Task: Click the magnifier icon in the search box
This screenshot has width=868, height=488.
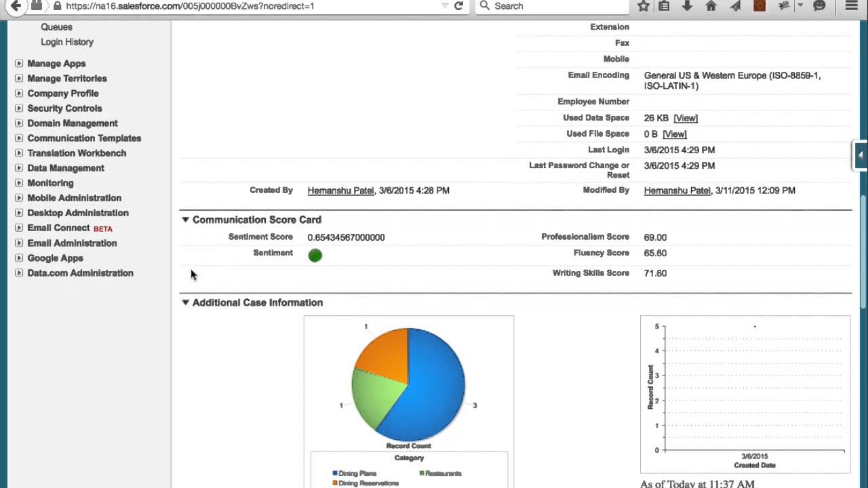Action: click(x=484, y=5)
